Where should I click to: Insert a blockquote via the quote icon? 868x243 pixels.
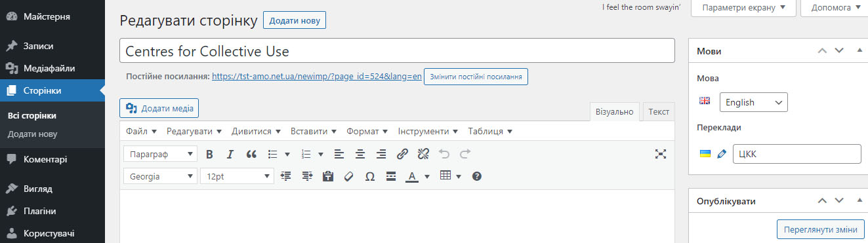(251, 155)
